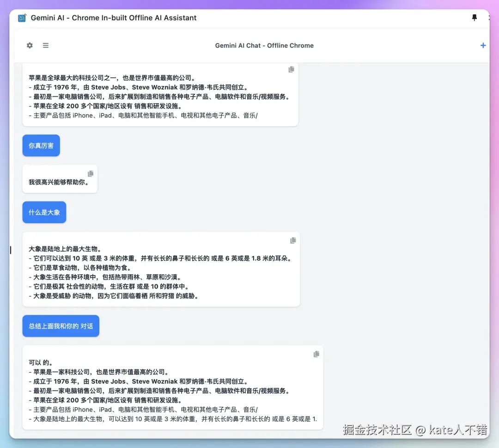Select the 什么是大象 user message bubble
The image size is (499, 448).
coord(44,212)
